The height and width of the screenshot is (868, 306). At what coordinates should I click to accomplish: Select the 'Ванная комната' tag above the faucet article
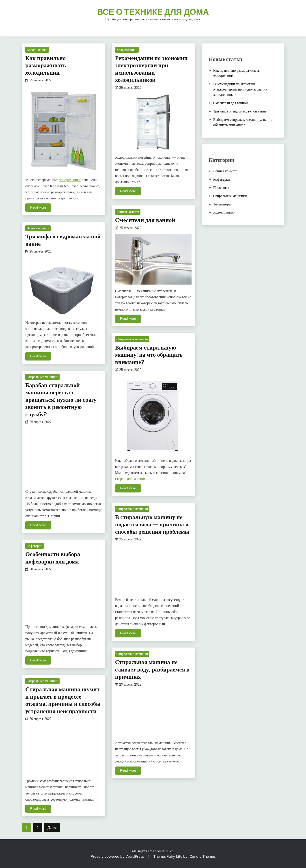pos(128,212)
